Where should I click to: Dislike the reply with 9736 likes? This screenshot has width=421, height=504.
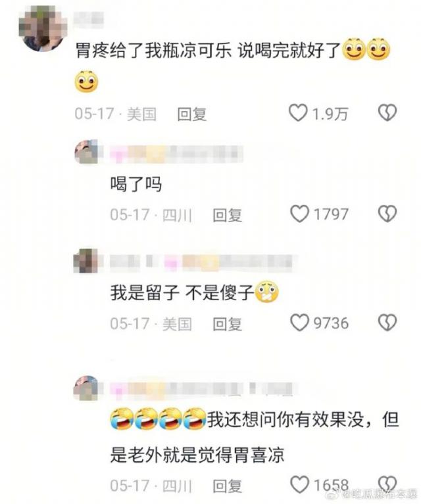[x=387, y=323]
